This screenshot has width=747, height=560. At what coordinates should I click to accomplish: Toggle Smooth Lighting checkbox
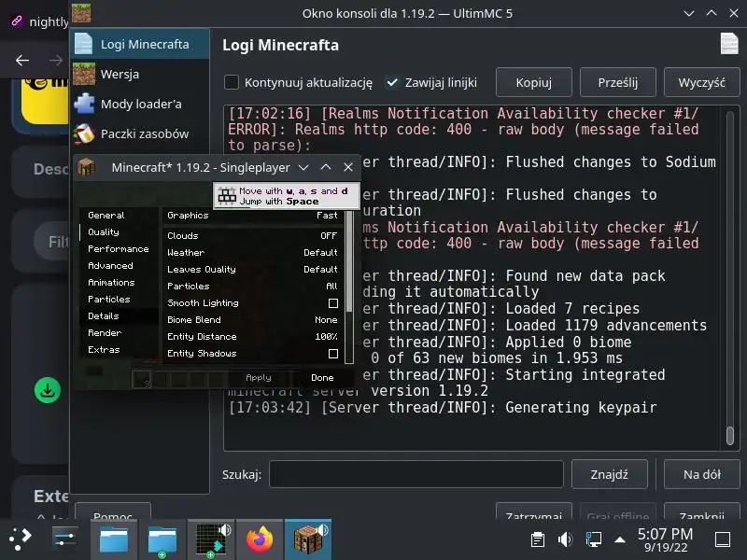pos(333,303)
